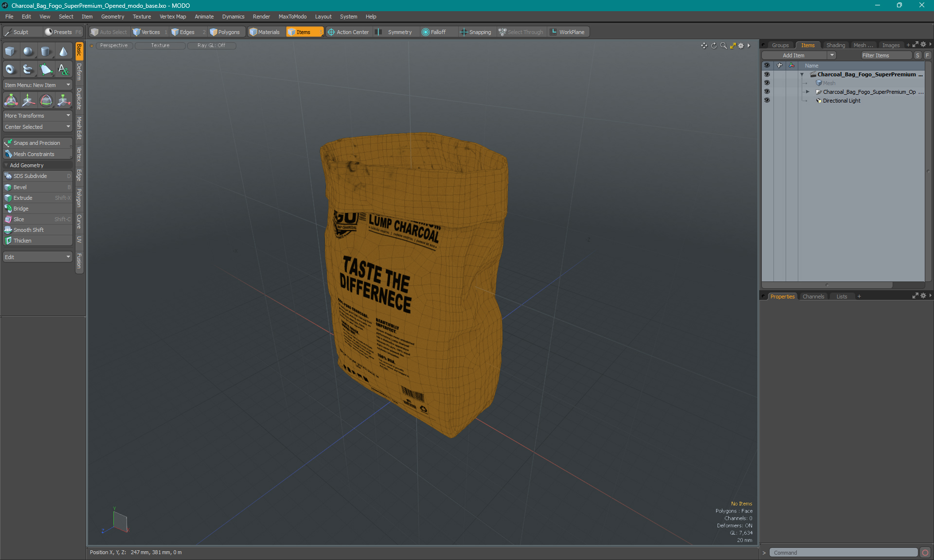Click the Command input field
Viewport: 934px width, 560px height.
pos(844,553)
